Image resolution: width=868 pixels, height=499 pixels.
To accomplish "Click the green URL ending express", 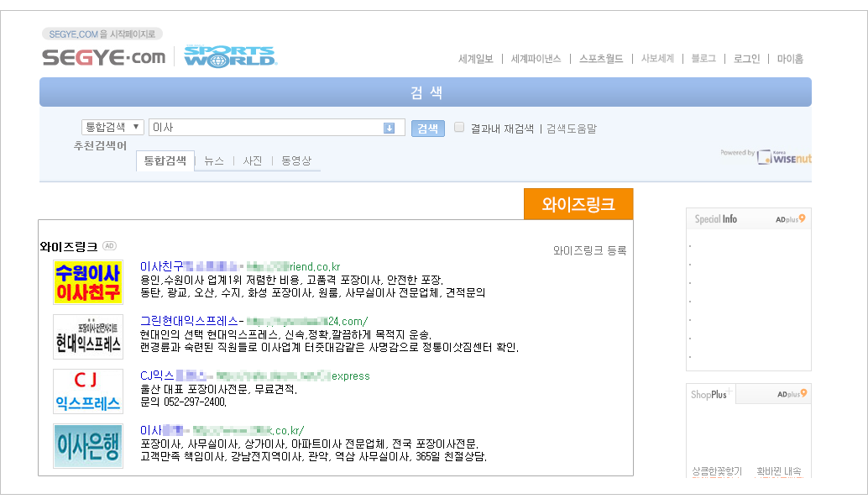I will click(293, 376).
